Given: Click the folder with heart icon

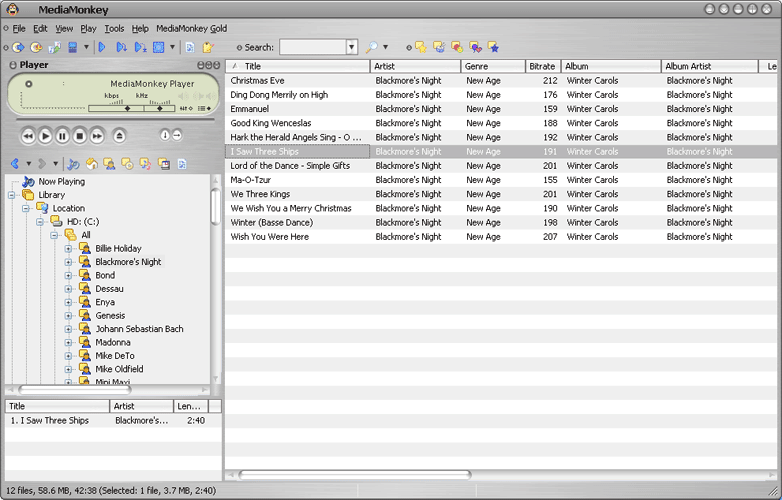Looking at the screenshot, I should tap(475, 47).
